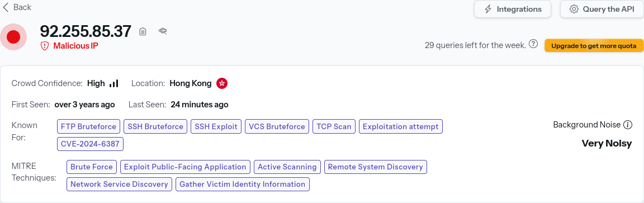Select the FTP Bruteforce tag
644x203 pixels.
89,126
